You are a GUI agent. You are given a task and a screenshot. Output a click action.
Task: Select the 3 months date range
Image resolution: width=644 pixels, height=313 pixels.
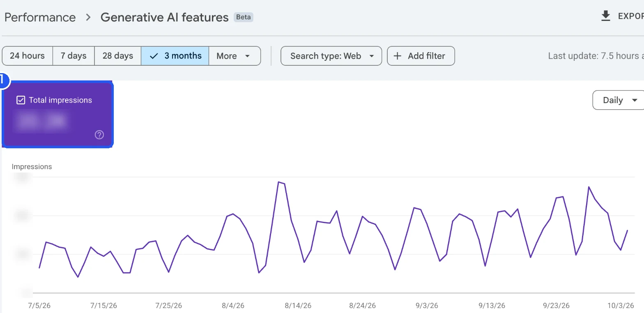point(175,56)
